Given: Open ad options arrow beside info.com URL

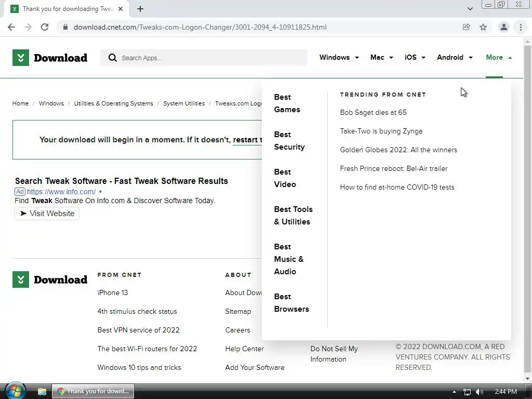Looking at the screenshot, I should (x=100, y=192).
